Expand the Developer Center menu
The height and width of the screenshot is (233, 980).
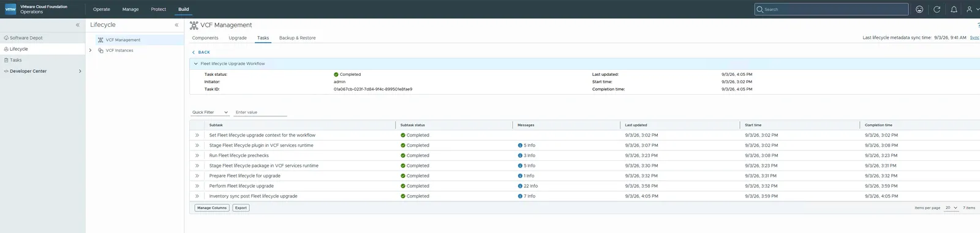pos(80,71)
